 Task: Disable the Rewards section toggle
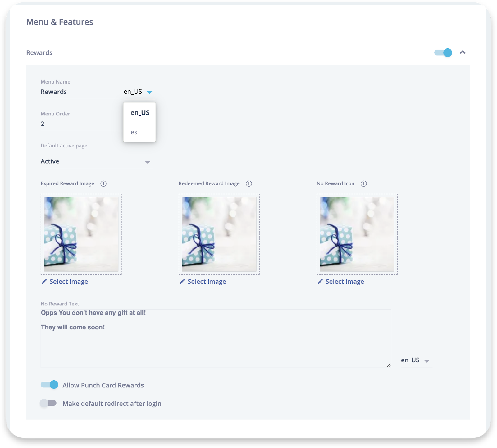tap(443, 52)
